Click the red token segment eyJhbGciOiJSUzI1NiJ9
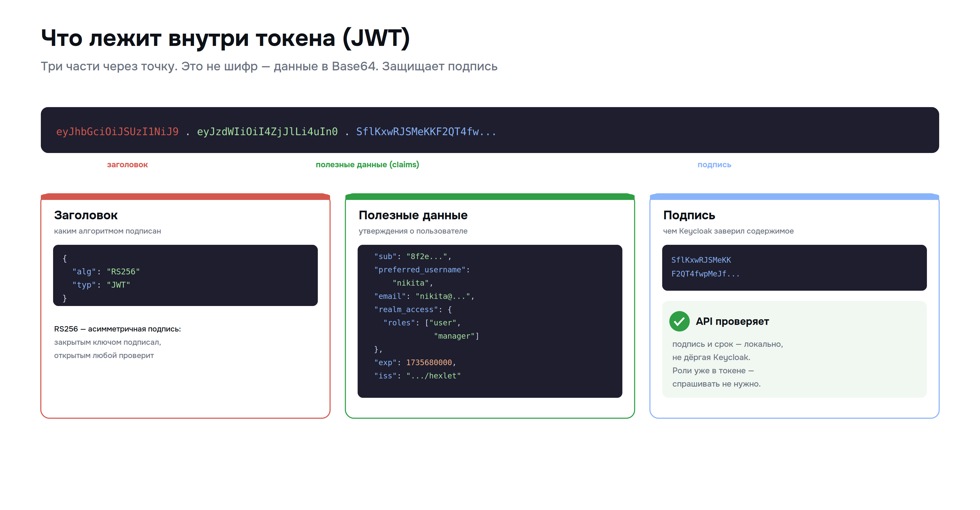Viewport: 980px width, 510px height. (x=117, y=132)
